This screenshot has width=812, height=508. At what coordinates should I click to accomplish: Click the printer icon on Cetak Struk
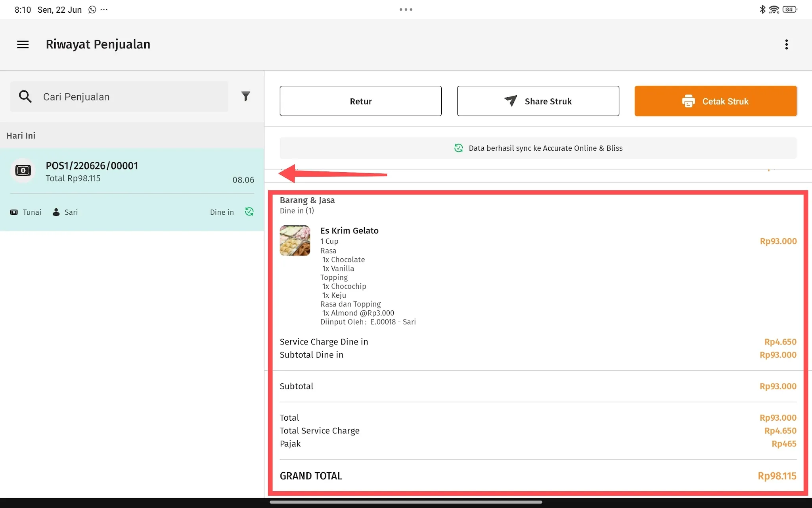pyautogui.click(x=688, y=101)
